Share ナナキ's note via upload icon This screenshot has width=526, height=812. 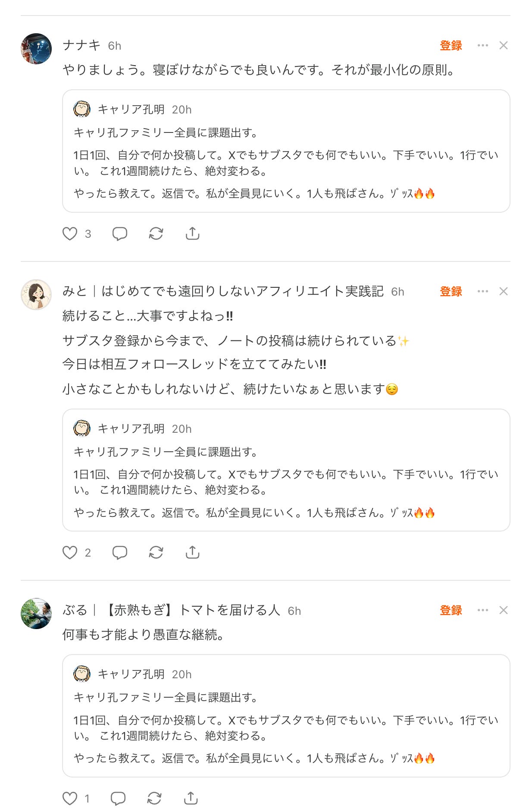[192, 233]
